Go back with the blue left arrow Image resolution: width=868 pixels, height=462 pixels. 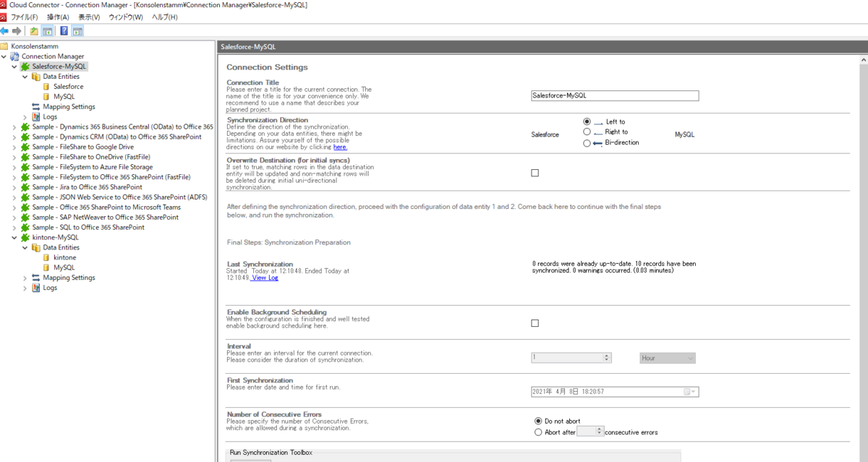tap(4, 31)
